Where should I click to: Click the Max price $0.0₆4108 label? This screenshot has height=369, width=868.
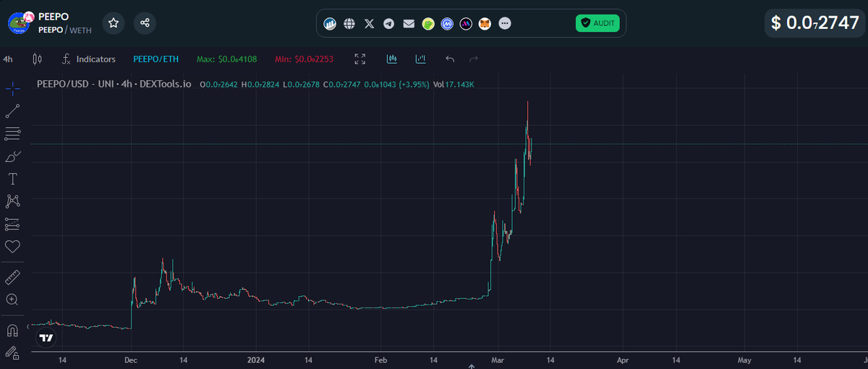click(x=227, y=59)
